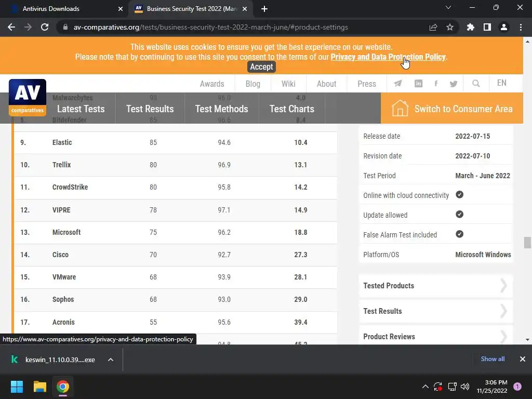
Task: Open the Awards link
Action: pos(212,84)
